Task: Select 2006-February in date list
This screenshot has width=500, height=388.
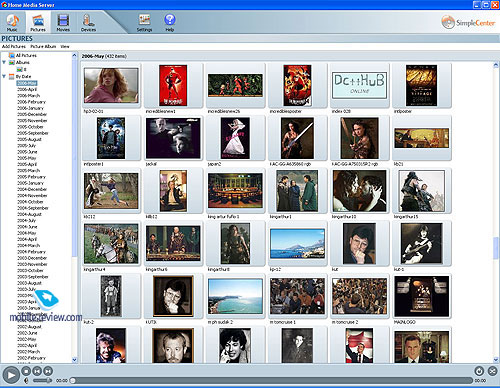Action: click(x=31, y=102)
